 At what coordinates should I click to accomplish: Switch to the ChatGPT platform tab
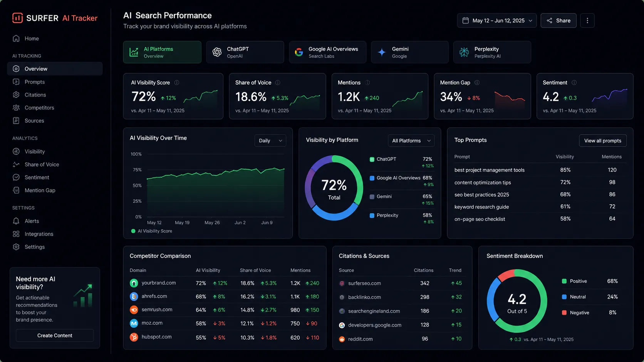pos(245,52)
